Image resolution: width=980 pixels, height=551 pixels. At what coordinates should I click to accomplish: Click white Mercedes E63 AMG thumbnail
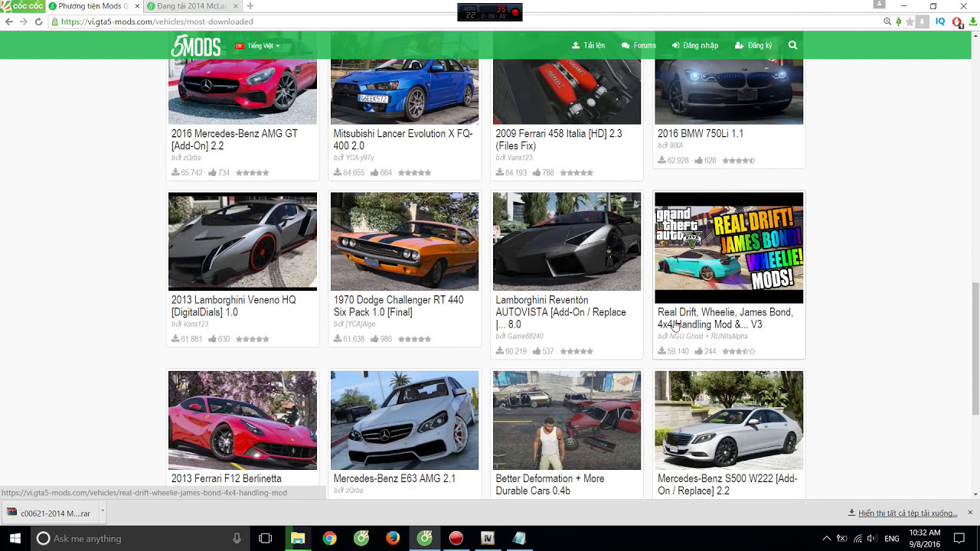pyautogui.click(x=404, y=420)
